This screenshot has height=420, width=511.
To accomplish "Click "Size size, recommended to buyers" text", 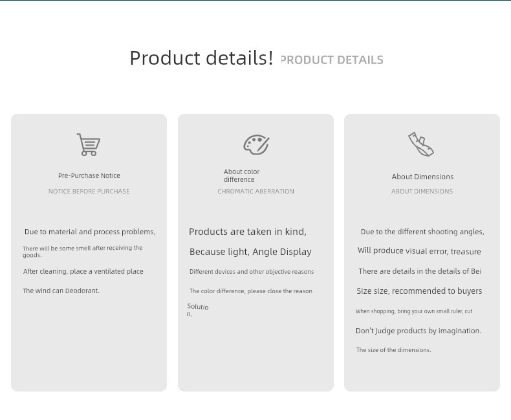I will 419,291.
